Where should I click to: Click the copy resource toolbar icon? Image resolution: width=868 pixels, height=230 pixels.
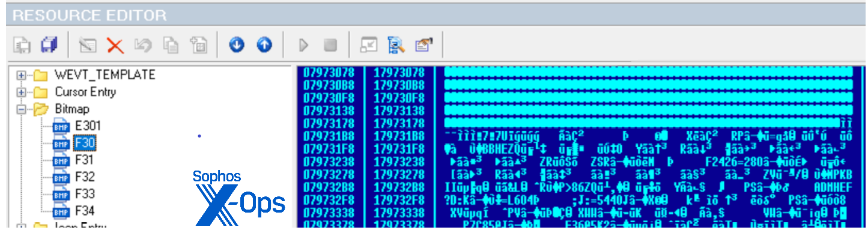pyautogui.click(x=171, y=45)
